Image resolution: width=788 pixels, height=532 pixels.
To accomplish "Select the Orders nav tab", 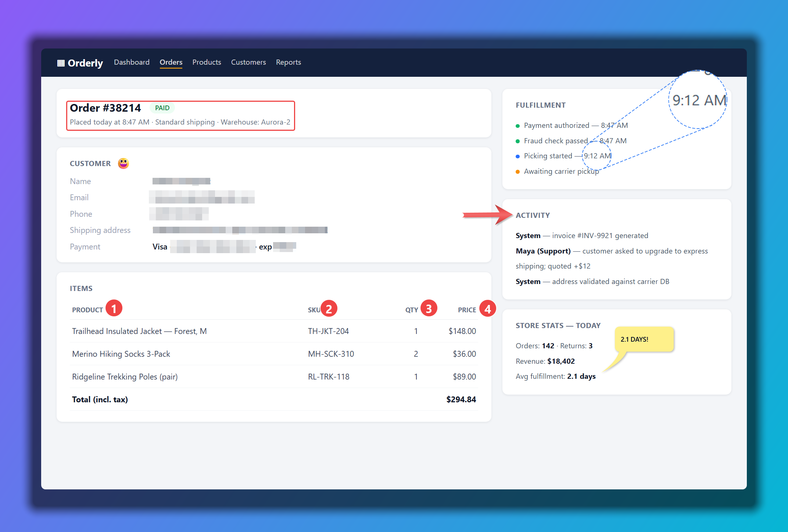I will (x=171, y=62).
